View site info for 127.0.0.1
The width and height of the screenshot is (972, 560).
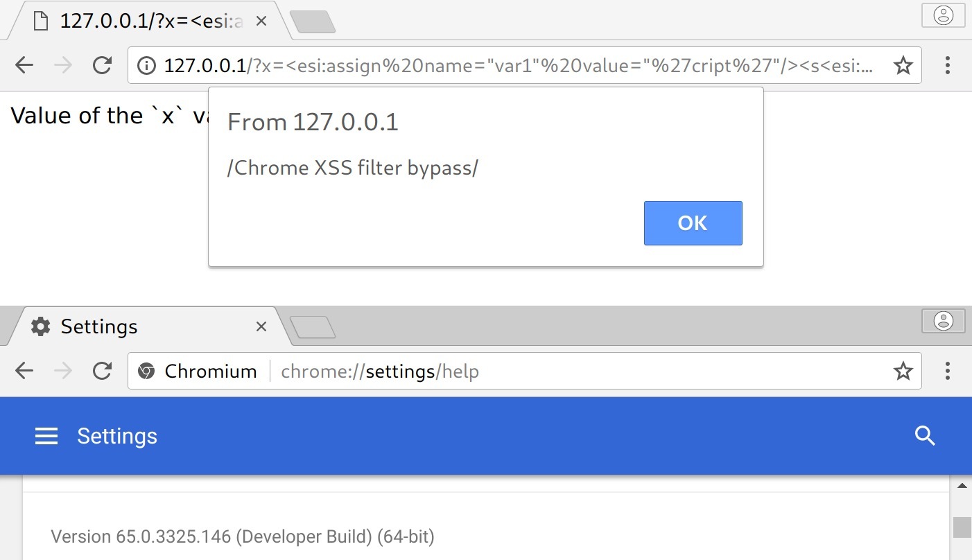tap(146, 66)
